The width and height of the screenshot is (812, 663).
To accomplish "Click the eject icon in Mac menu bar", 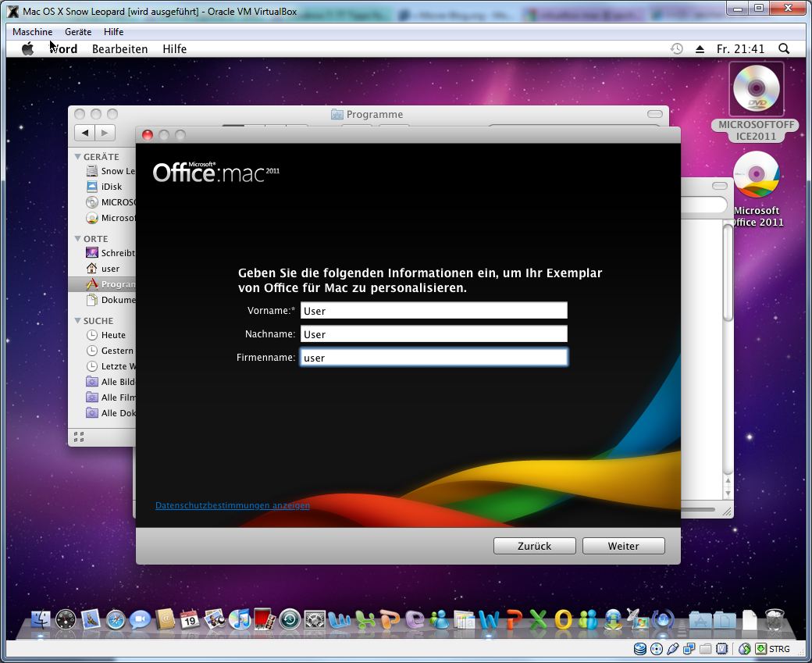I will click(700, 49).
